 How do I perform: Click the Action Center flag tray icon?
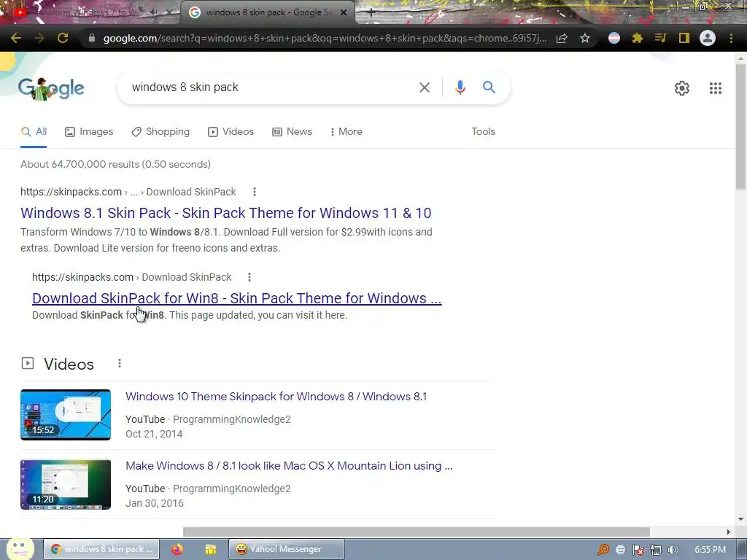[x=638, y=550]
